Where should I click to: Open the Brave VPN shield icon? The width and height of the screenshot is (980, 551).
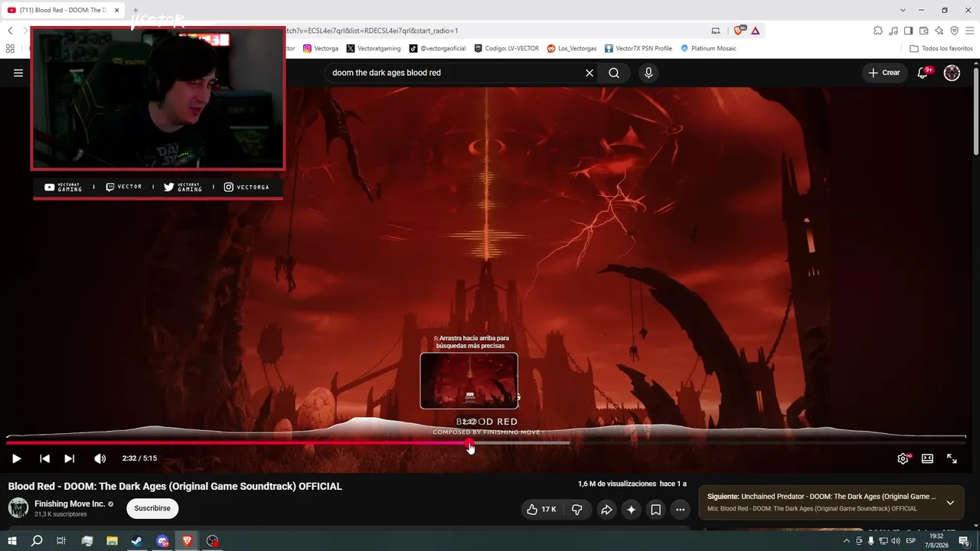(955, 31)
